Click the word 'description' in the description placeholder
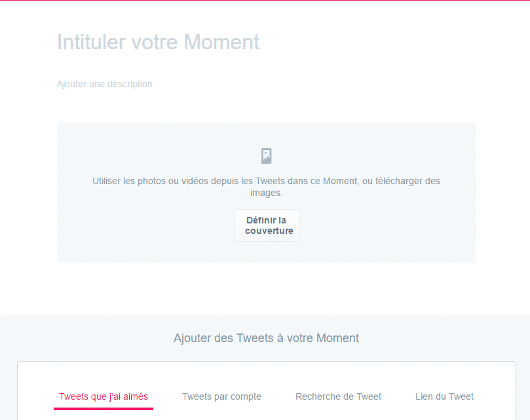Viewport: 530px width, 420px height. pos(129,84)
